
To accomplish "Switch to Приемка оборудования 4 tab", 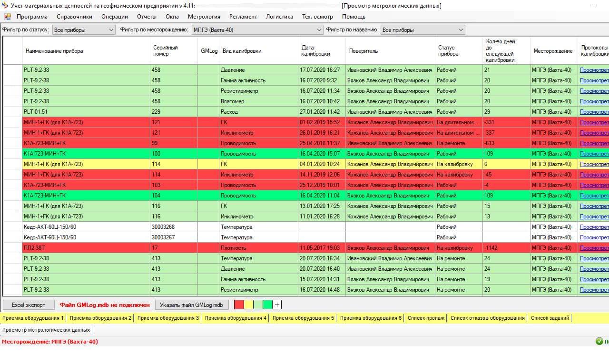I will click(x=236, y=318).
